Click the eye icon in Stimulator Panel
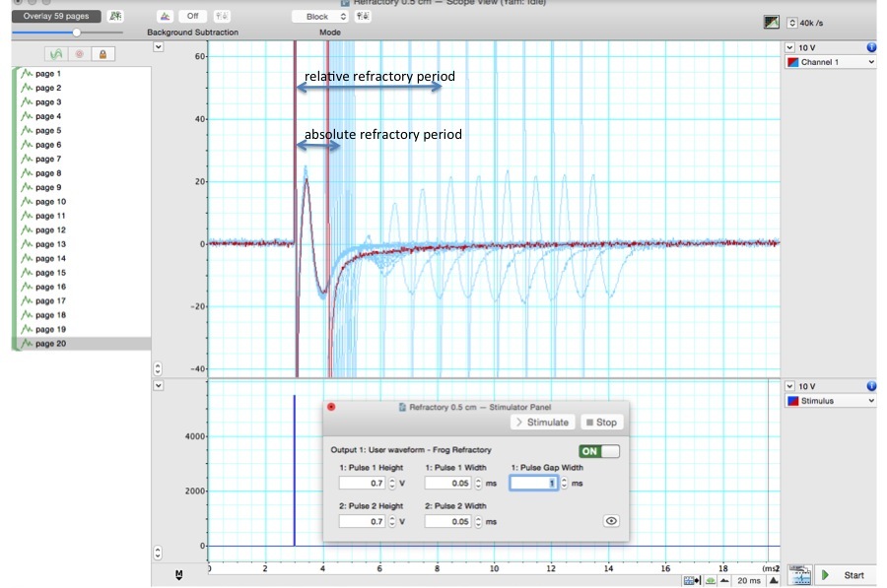This screenshot has width=887, height=588. pos(611,521)
